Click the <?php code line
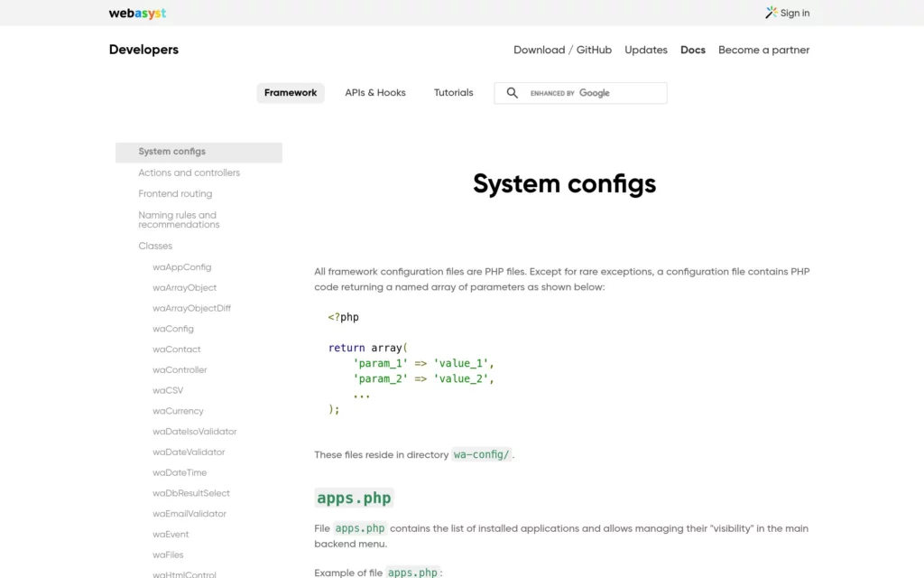The width and height of the screenshot is (924, 578). 343,317
